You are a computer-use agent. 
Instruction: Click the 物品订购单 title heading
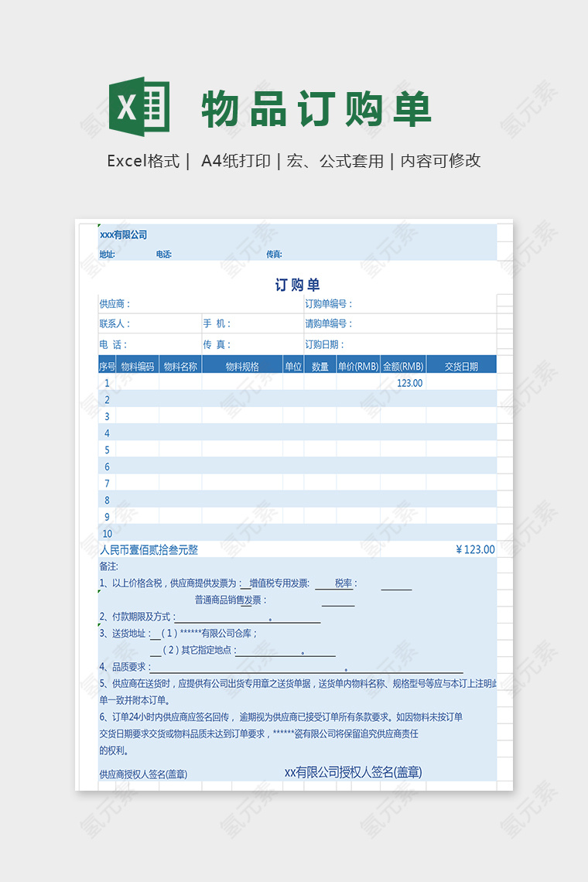pyautogui.click(x=316, y=108)
